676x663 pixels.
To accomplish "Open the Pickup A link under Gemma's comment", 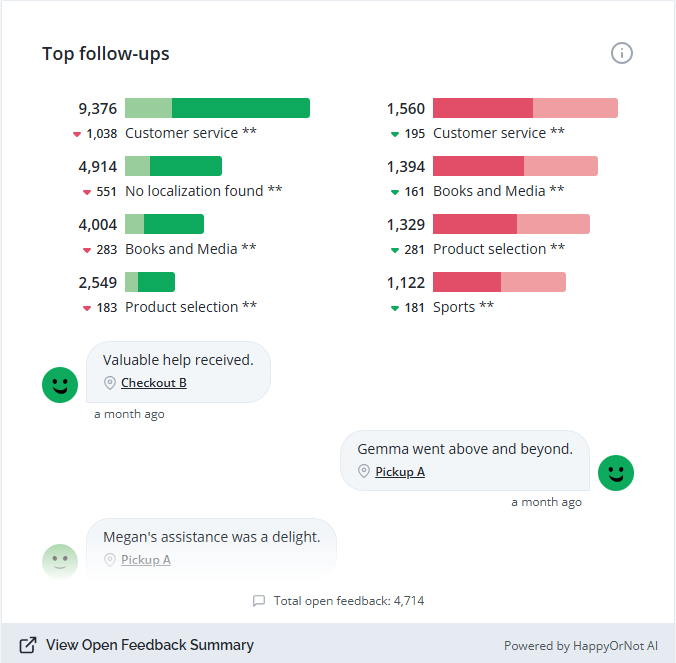I will 400,472.
